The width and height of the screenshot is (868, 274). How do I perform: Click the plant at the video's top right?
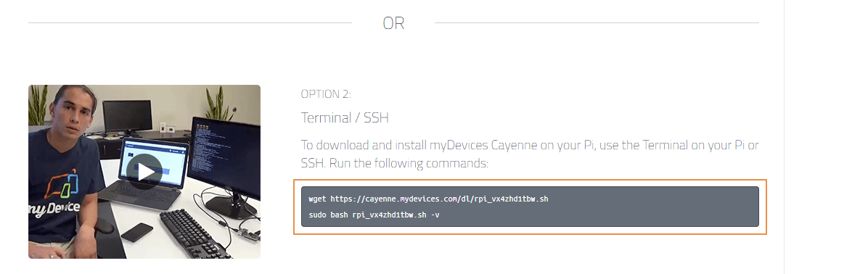pos(218,104)
